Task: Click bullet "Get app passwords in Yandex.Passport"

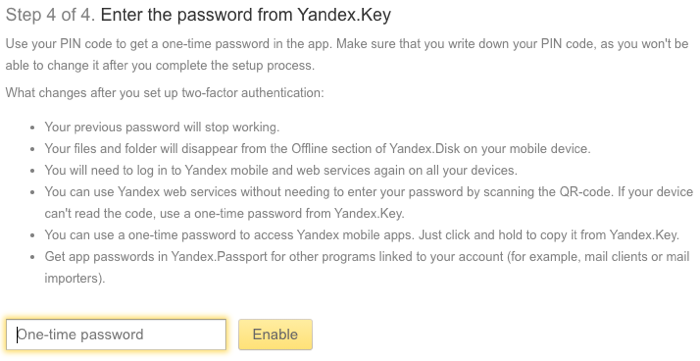Action: click(x=367, y=267)
